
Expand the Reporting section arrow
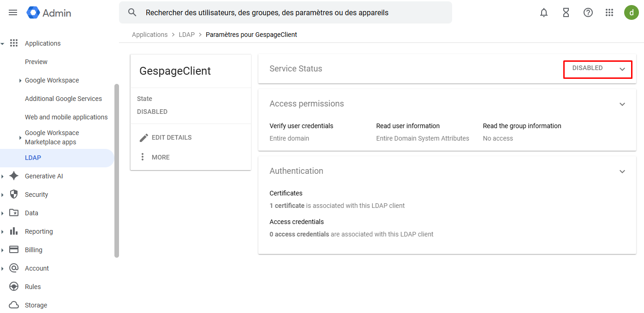(2, 231)
